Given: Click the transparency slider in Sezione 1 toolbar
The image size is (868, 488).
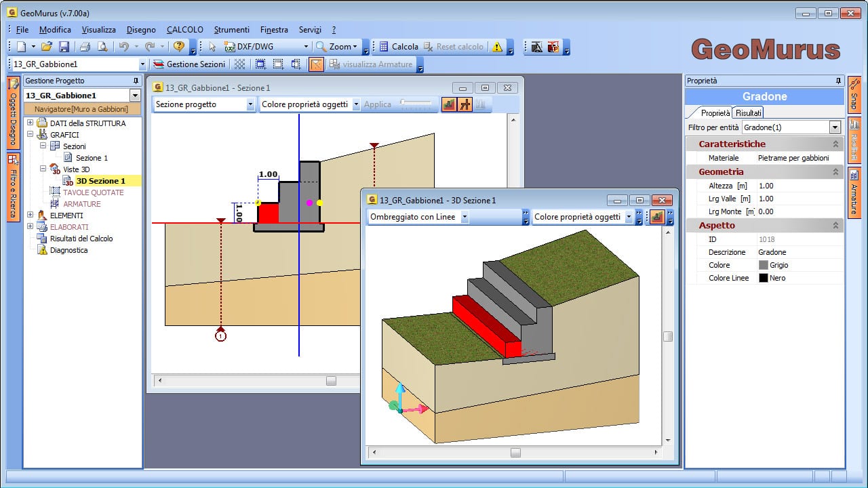Looking at the screenshot, I should tap(416, 104).
